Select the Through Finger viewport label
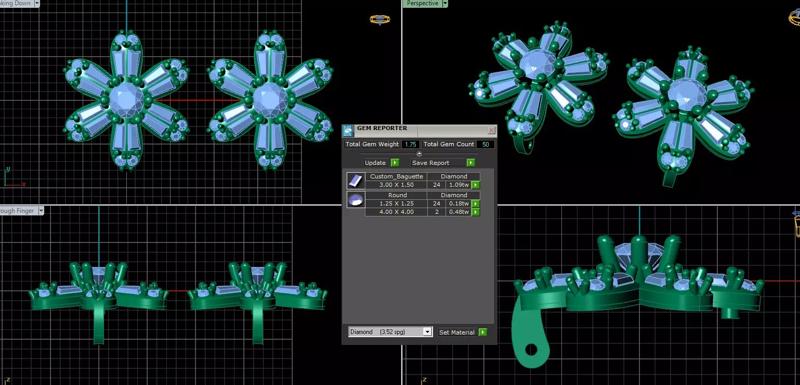 click(18, 210)
